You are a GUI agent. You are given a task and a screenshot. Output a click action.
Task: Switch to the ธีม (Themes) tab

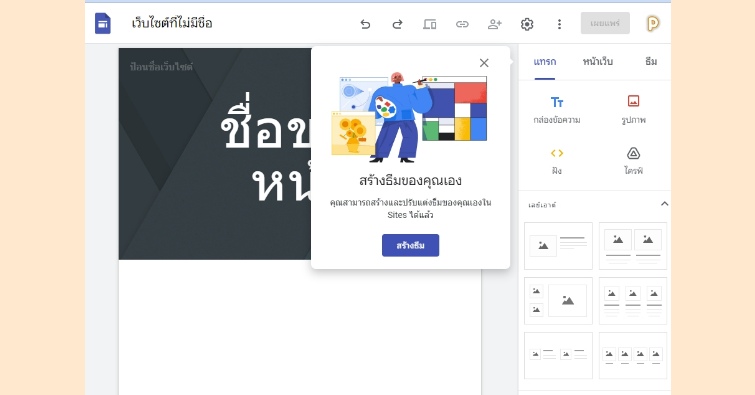[651, 62]
